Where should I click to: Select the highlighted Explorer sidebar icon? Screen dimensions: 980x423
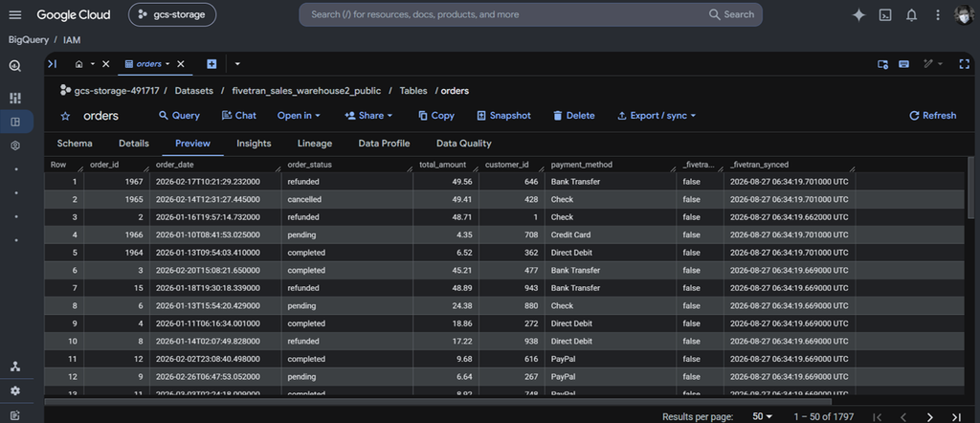(x=15, y=122)
